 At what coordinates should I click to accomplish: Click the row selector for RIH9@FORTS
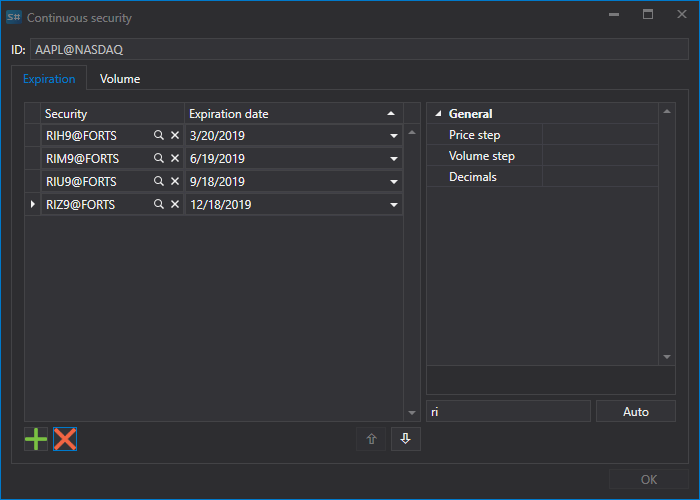point(33,135)
